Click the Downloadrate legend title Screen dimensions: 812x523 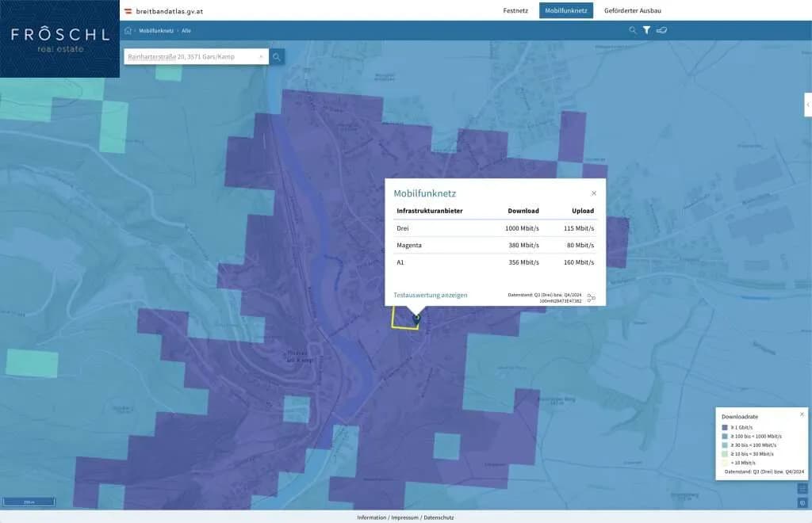click(740, 417)
